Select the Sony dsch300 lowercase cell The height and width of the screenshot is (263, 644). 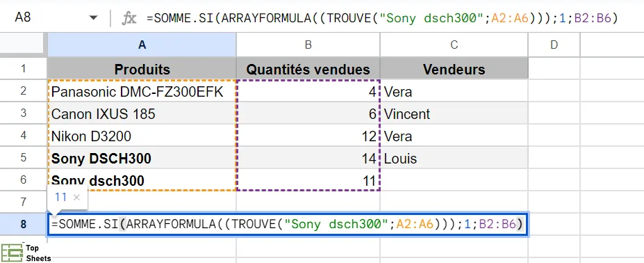pyautogui.click(x=142, y=180)
